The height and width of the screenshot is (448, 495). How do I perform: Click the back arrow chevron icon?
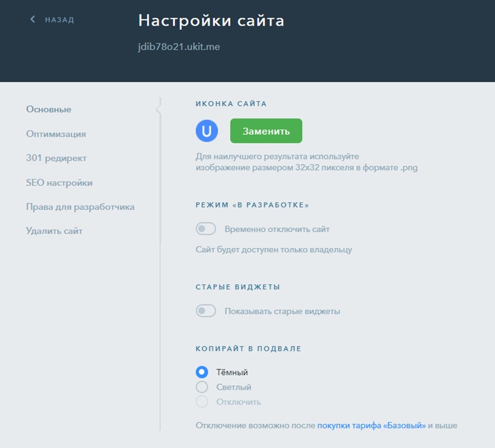[x=33, y=19]
